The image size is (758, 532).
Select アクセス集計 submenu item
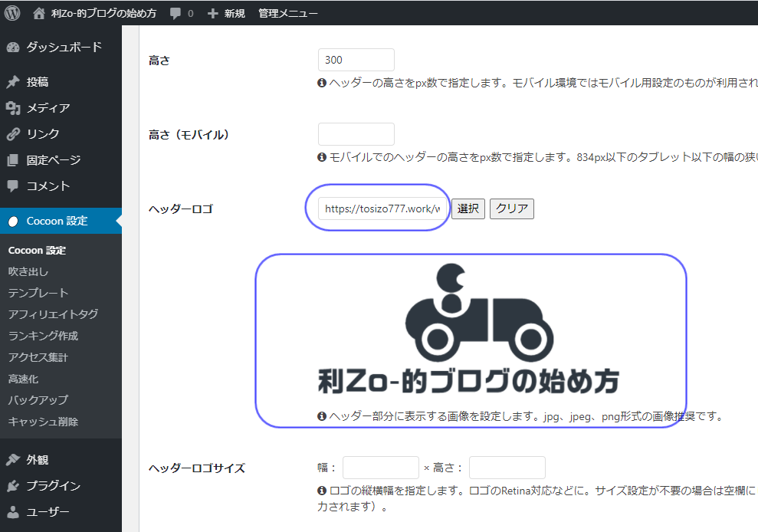point(38,357)
